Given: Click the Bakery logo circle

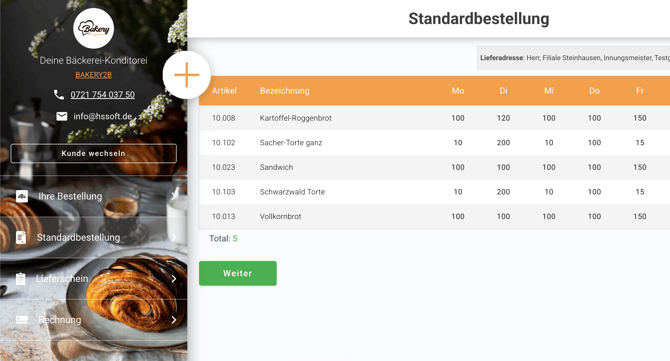Looking at the screenshot, I should coord(94,29).
